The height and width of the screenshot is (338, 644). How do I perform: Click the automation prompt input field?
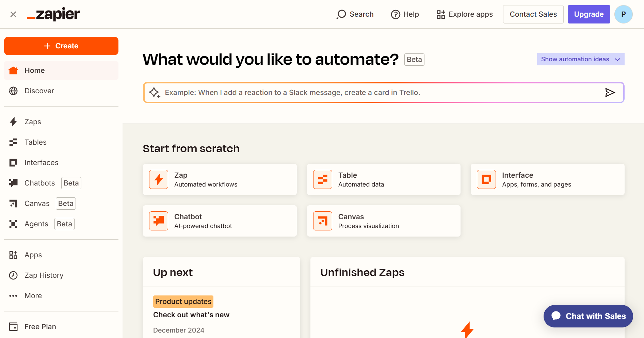point(384,93)
